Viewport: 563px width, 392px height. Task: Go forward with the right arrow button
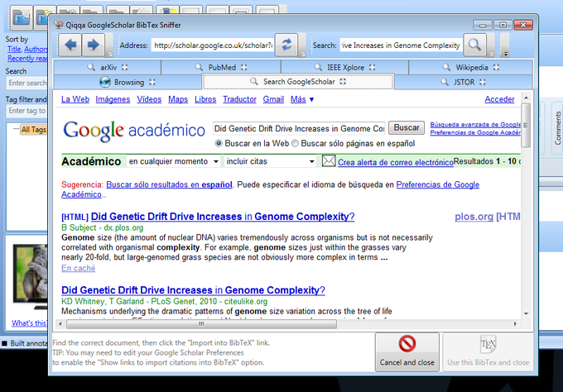[x=94, y=45]
